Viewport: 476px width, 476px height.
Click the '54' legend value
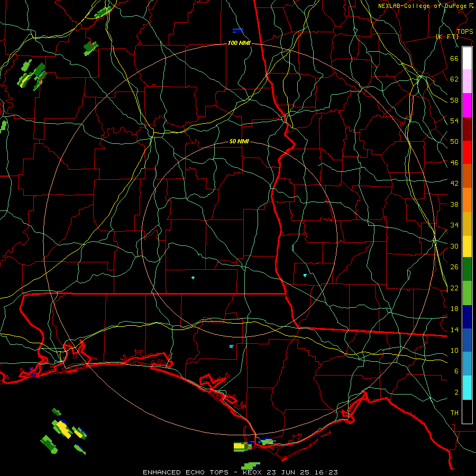[x=454, y=121]
